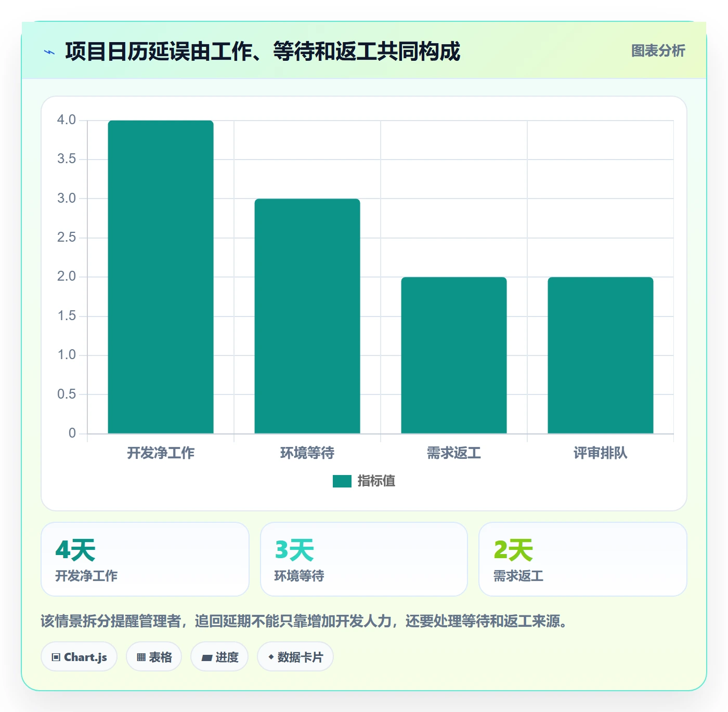This screenshot has height=712, width=728.
Task: Click the y-axis value 3.0
Action: click(x=67, y=199)
